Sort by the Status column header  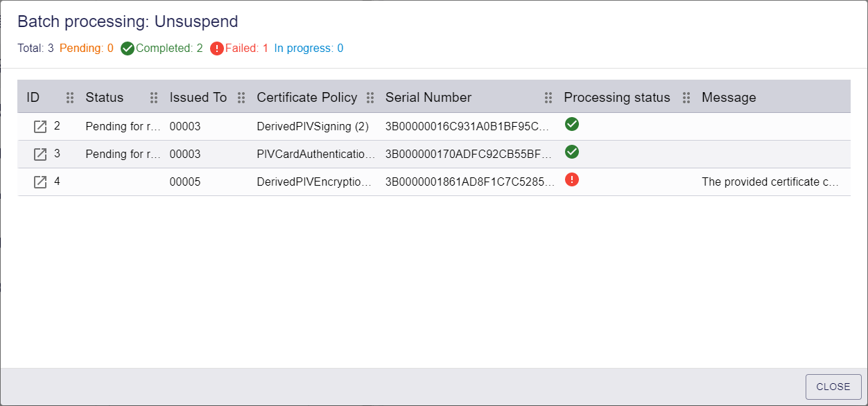point(105,98)
